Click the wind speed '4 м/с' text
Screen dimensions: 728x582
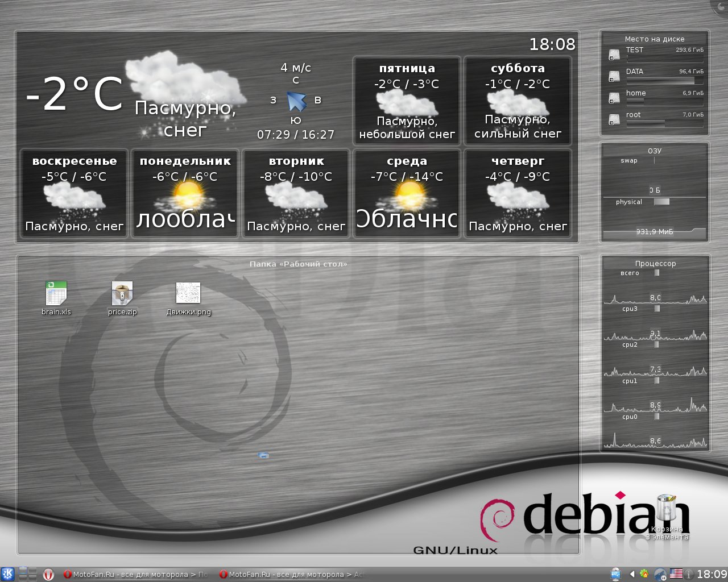click(296, 68)
